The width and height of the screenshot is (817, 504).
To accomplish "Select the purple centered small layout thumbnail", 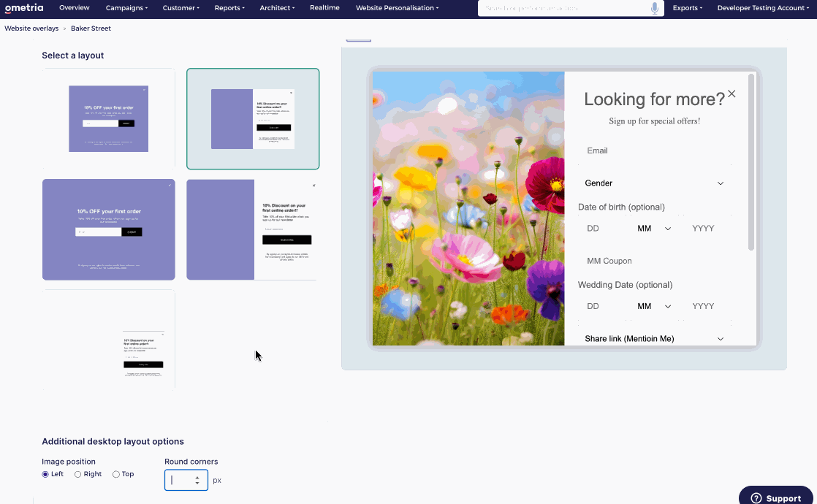I will click(108, 119).
